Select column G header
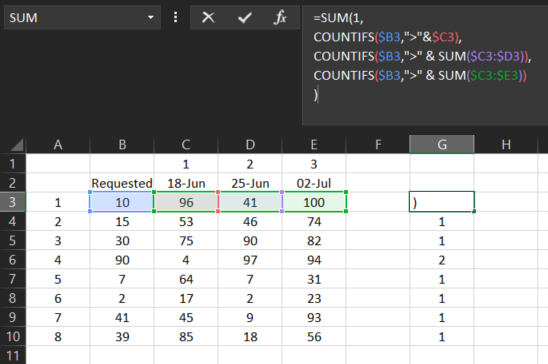The height and width of the screenshot is (364, 548). [x=442, y=144]
